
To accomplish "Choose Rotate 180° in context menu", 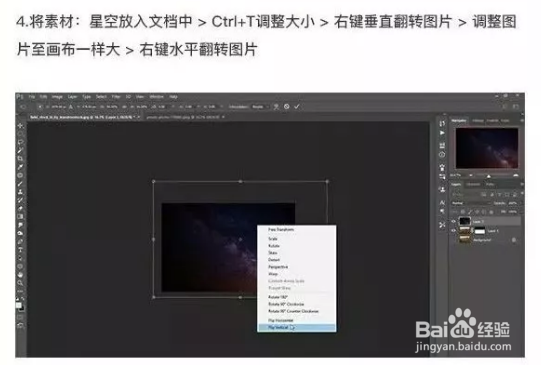I will [297, 297].
